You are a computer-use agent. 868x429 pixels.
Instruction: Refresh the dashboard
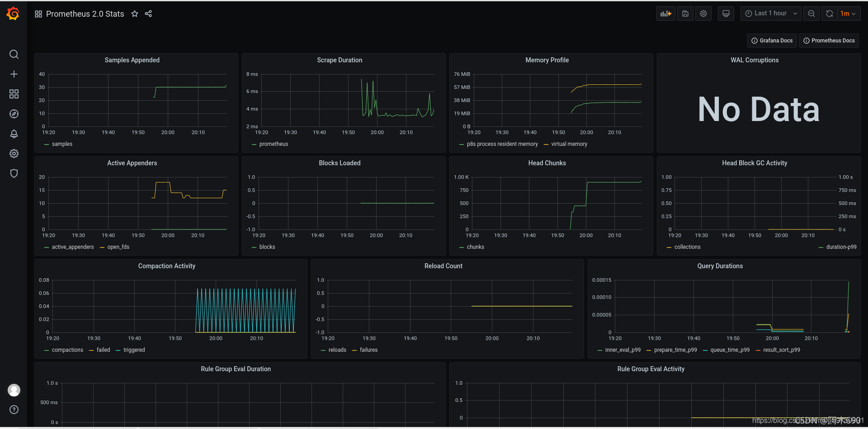830,14
